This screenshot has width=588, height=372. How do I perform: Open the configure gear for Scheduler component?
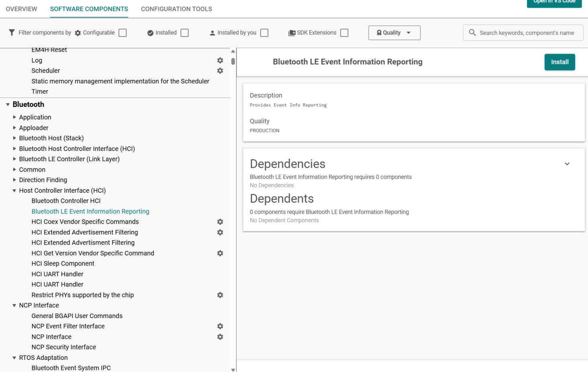click(220, 71)
